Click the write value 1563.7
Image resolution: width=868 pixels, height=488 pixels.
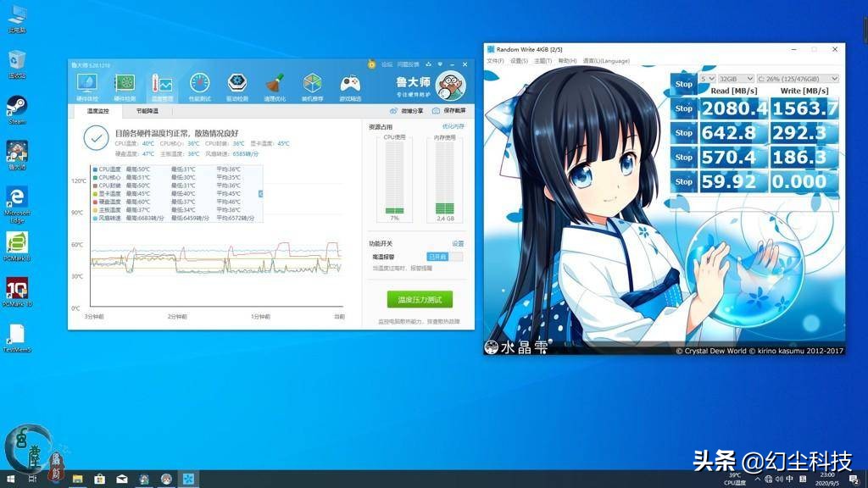804,108
